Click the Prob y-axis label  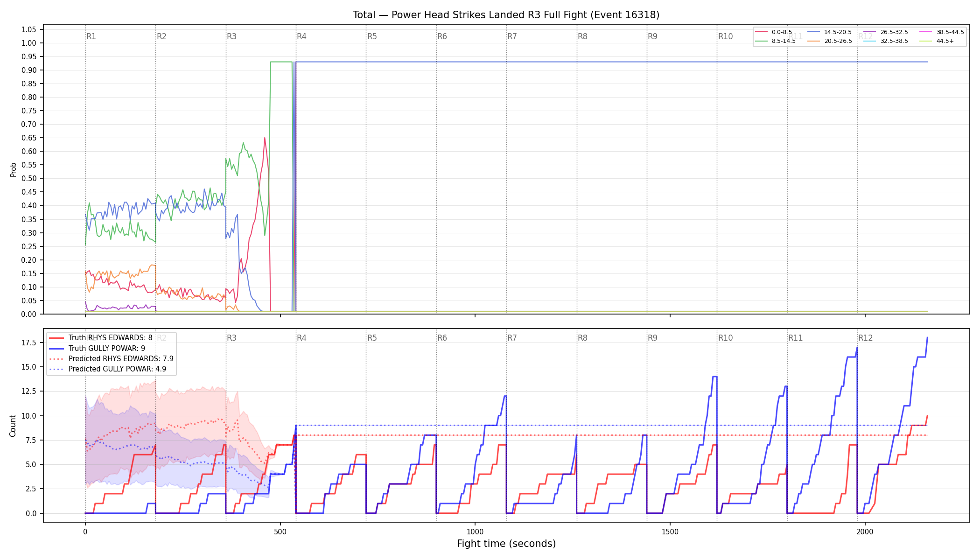(13, 169)
